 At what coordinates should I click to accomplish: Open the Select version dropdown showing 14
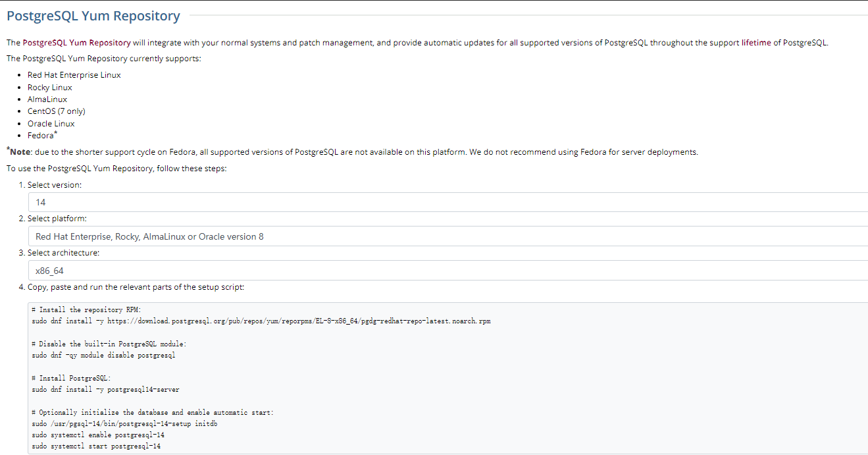pyautogui.click(x=448, y=202)
